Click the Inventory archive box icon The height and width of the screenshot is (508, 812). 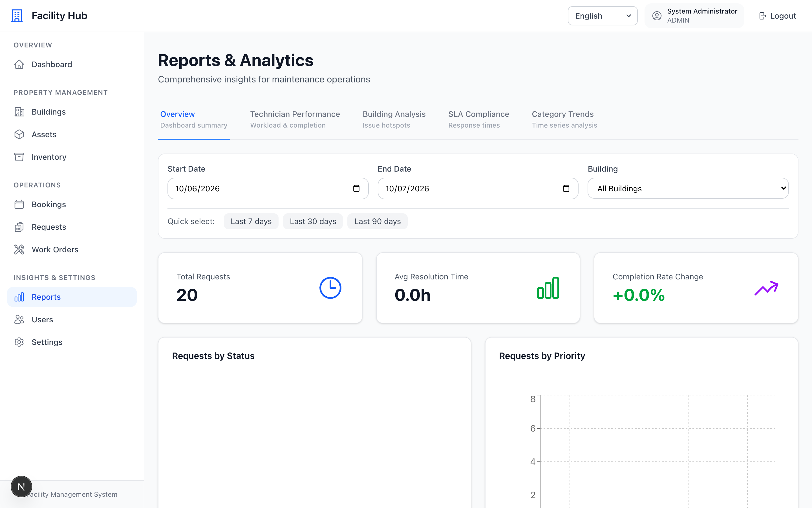(19, 157)
